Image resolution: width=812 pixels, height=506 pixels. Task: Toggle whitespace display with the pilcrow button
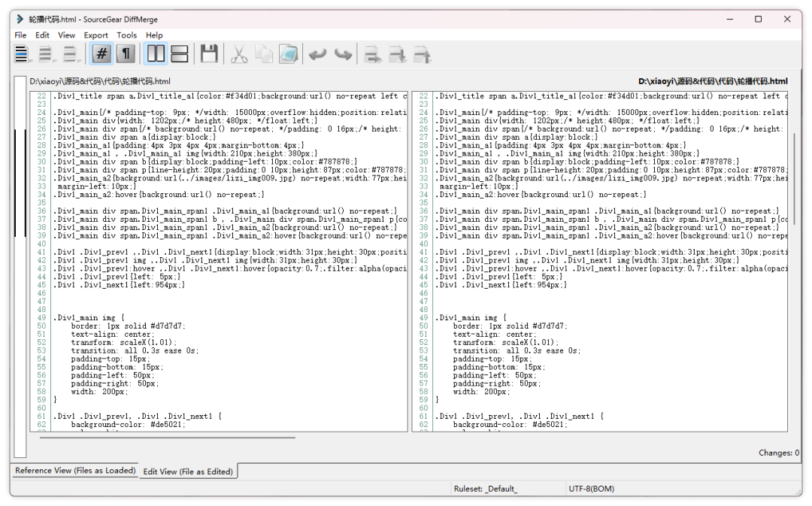[126, 54]
